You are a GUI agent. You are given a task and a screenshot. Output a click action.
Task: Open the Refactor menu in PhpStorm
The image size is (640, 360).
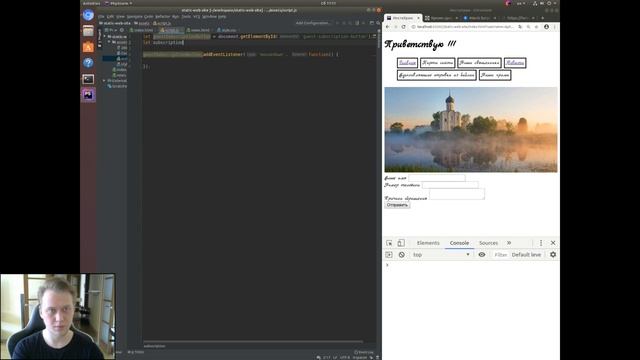tap(162, 17)
